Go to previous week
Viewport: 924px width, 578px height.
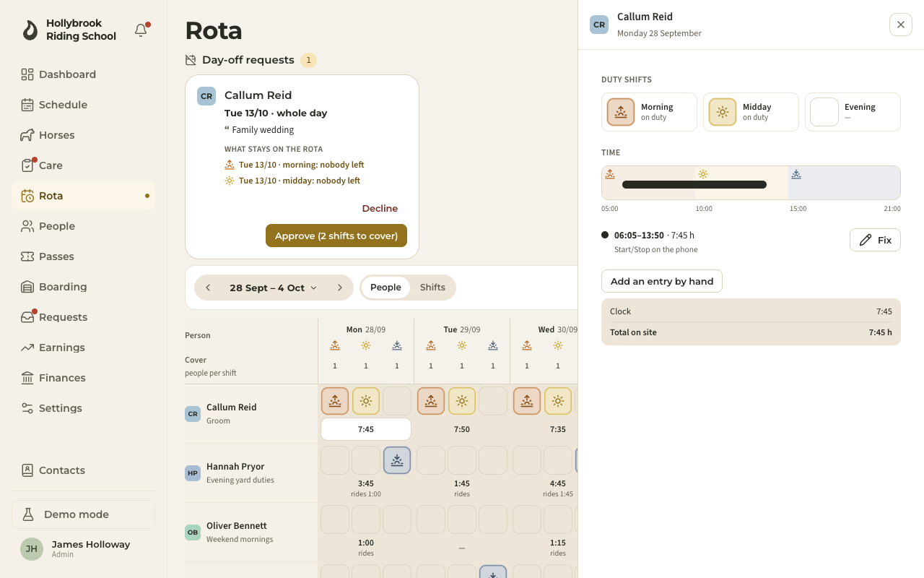208,288
